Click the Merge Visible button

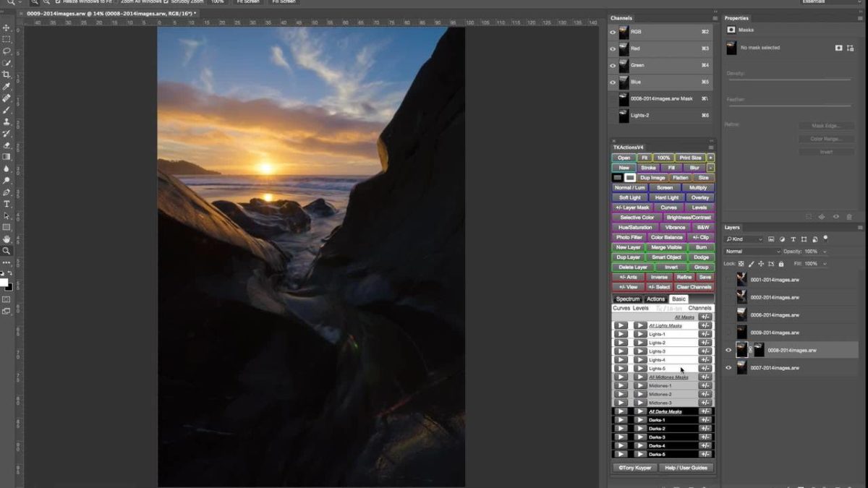click(x=666, y=247)
